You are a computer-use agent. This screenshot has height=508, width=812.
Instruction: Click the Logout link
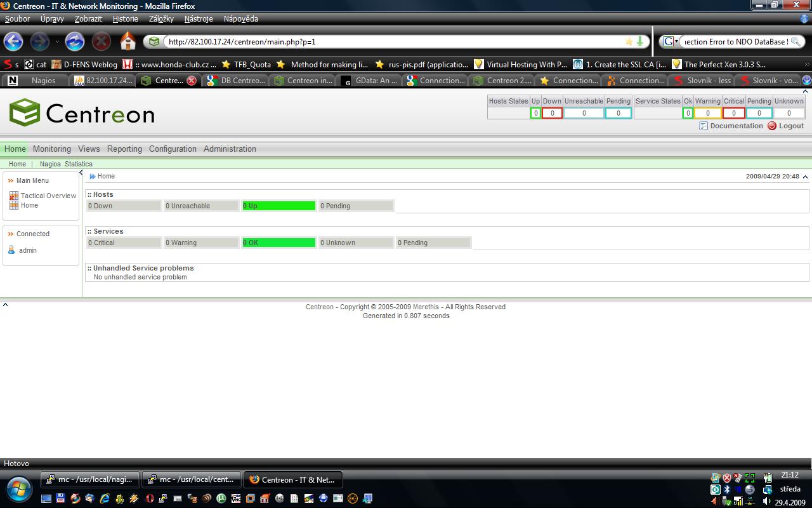tap(791, 126)
